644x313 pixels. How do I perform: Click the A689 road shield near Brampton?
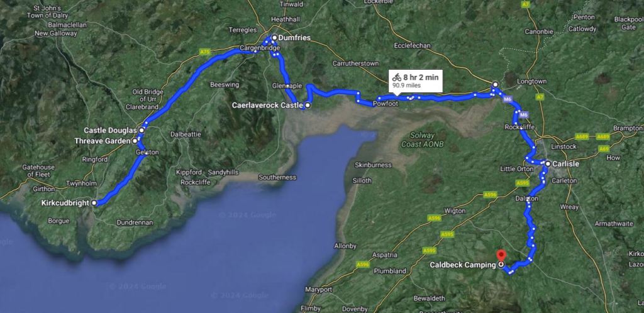pyautogui.click(x=603, y=136)
